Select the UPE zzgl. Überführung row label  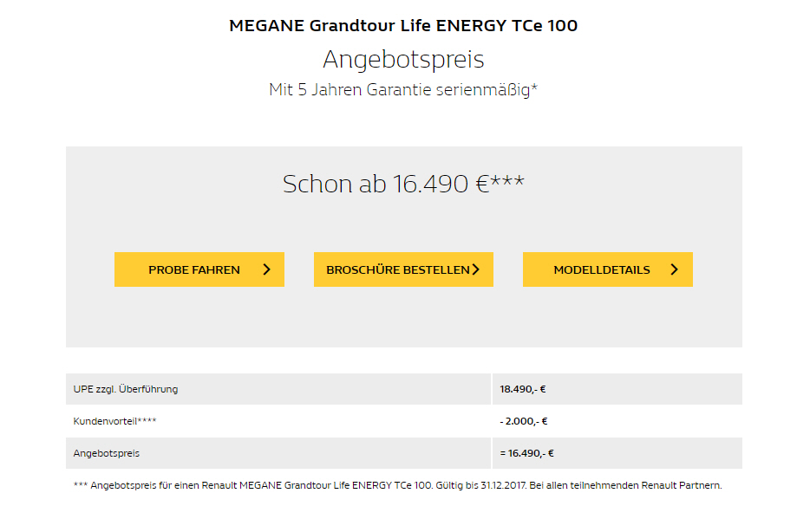pyautogui.click(x=126, y=389)
